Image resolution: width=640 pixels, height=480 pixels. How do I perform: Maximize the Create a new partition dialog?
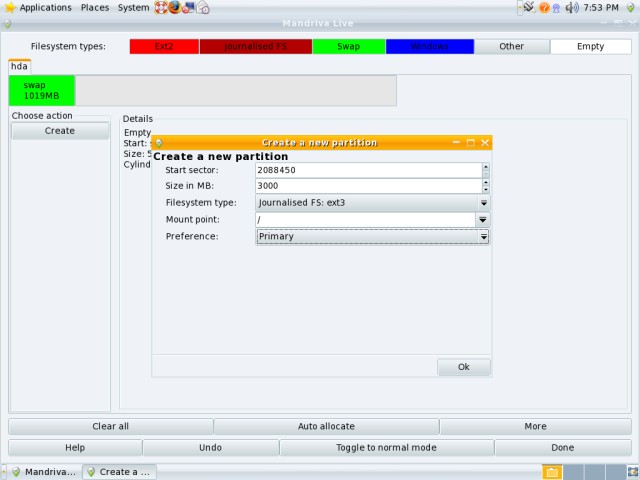[x=471, y=142]
